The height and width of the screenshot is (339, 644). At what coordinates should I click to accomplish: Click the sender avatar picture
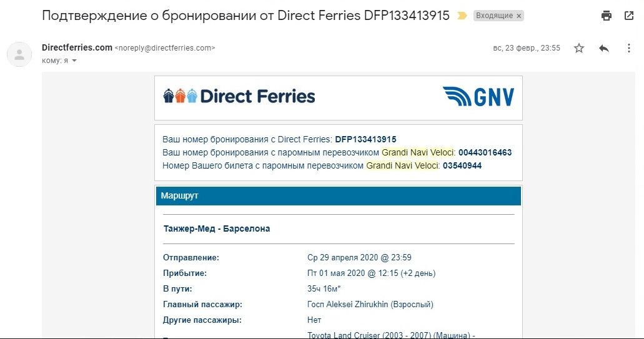(19, 54)
